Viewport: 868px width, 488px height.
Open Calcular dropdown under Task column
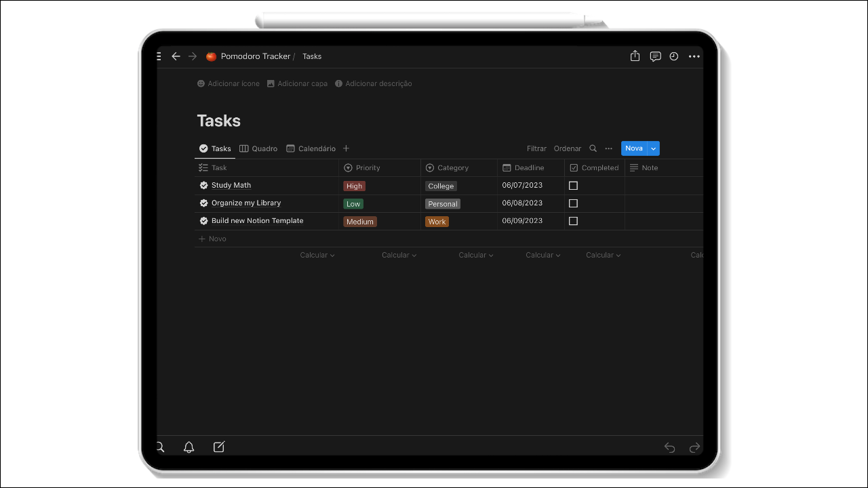pos(317,256)
